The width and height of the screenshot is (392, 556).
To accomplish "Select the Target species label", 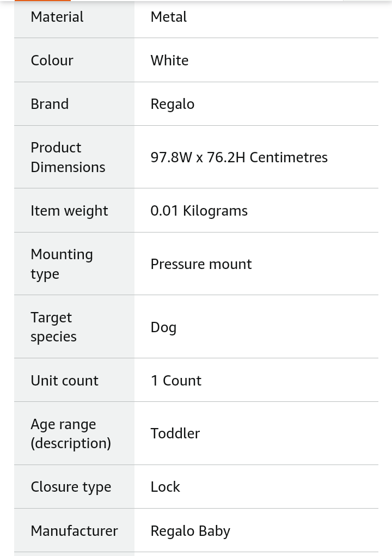I will [x=53, y=327].
